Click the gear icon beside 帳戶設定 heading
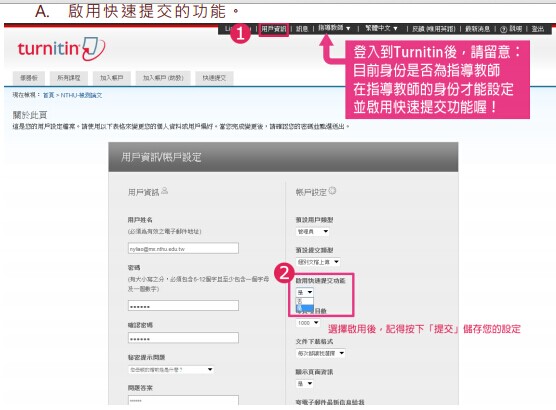Viewport: 556px width, 410px height. tap(332, 190)
